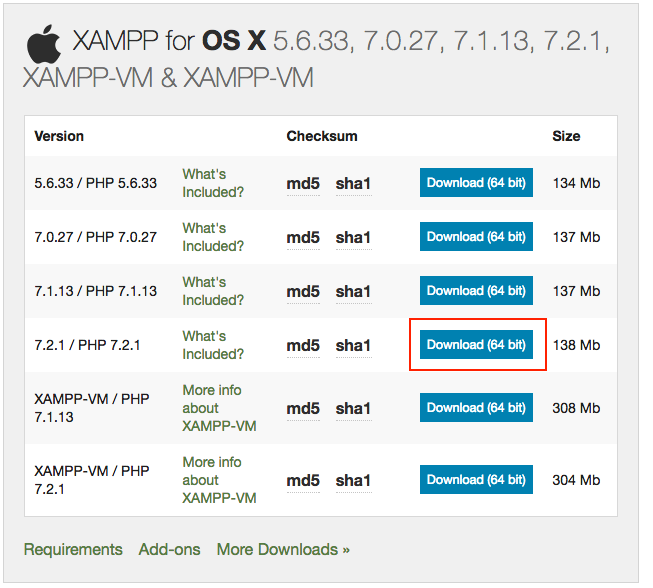Download XAMPP-VM PHP 7.2.1 64 bit
The image size is (653, 588).
click(476, 480)
